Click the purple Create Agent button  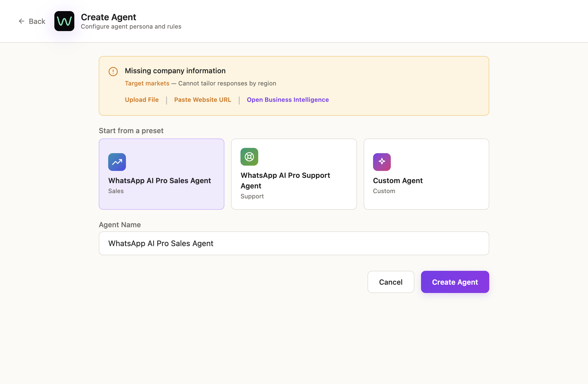455,282
